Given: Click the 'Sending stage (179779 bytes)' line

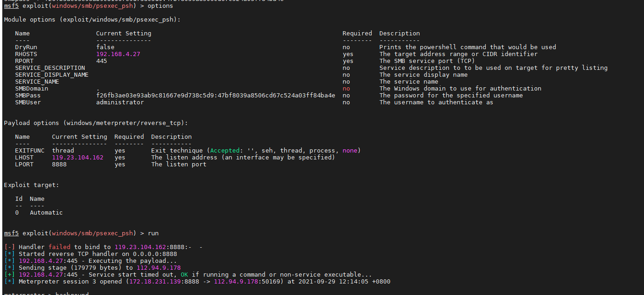Looking at the screenshot, I should [x=92, y=267].
